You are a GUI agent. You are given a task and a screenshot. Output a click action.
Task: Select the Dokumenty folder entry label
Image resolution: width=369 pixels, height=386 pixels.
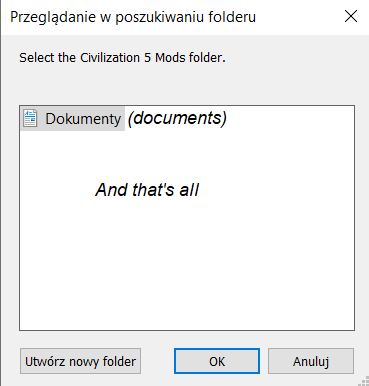tap(83, 119)
